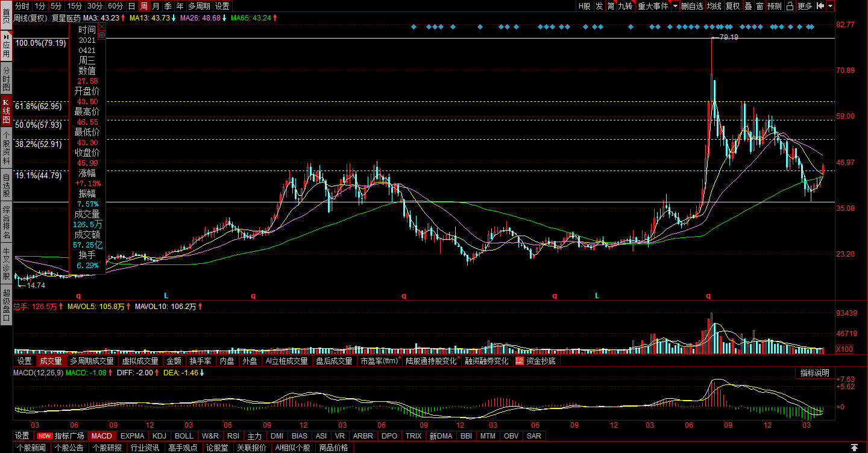This screenshot has width=868, height=453.
Task: Select 多周期成交量 tab
Action: pyautogui.click(x=92, y=361)
